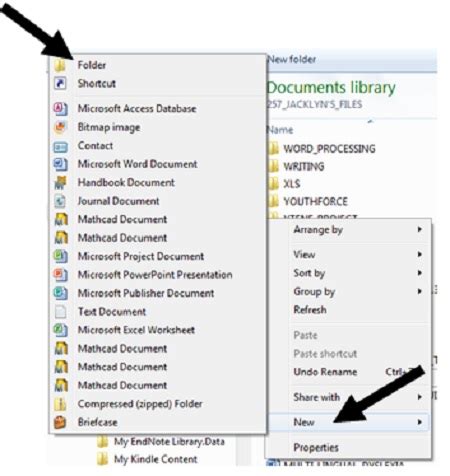The image size is (450, 476).
Task: Click the Microsoft Word Document icon
Action: coord(60,164)
